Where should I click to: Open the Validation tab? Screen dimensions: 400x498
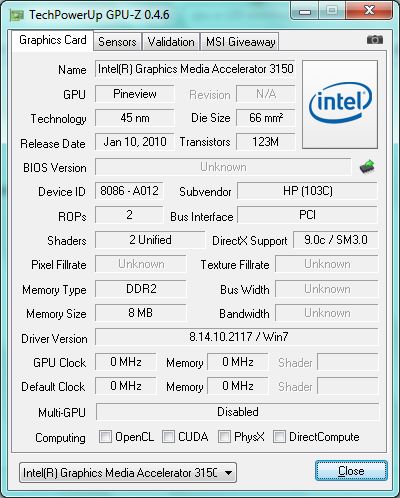click(171, 42)
